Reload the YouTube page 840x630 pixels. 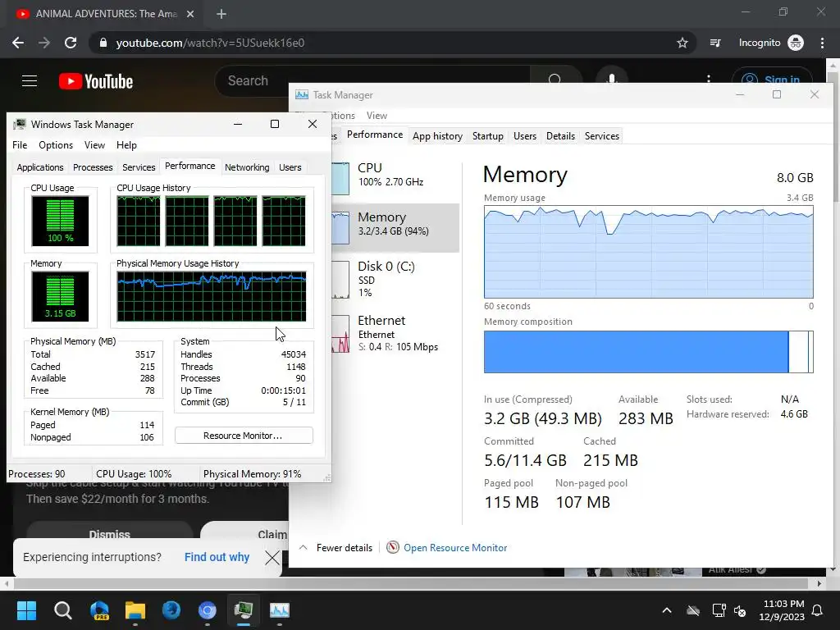(x=71, y=43)
